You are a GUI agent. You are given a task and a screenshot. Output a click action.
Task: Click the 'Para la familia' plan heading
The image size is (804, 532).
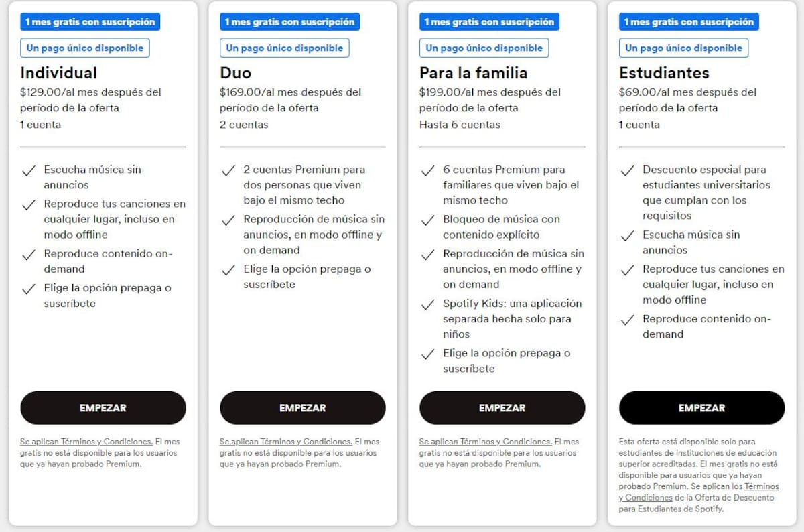(x=474, y=72)
